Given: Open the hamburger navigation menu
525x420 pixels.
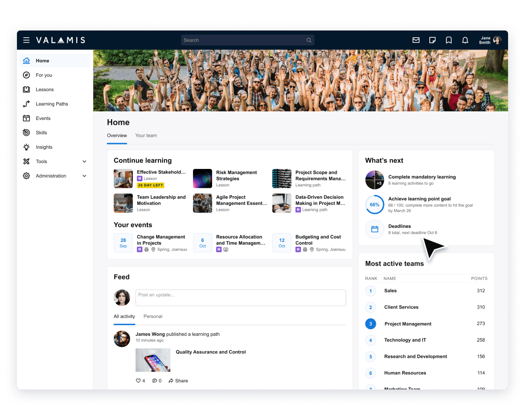Looking at the screenshot, I should pyautogui.click(x=26, y=40).
